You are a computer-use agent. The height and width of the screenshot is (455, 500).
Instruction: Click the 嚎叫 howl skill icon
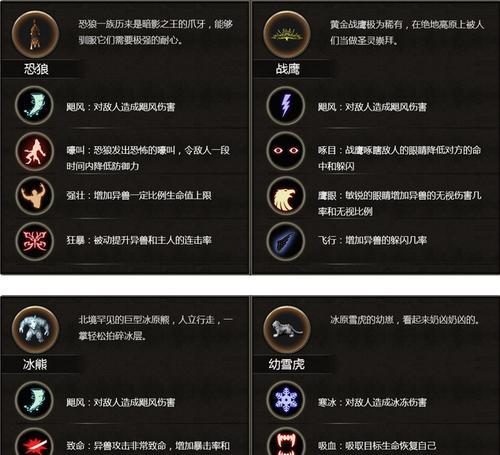click(x=35, y=151)
